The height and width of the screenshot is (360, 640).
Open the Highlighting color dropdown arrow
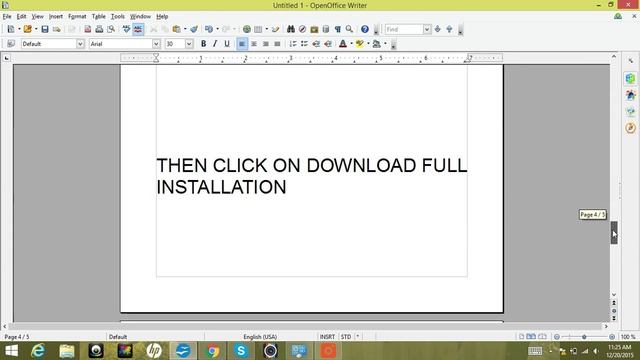pyautogui.click(x=368, y=44)
